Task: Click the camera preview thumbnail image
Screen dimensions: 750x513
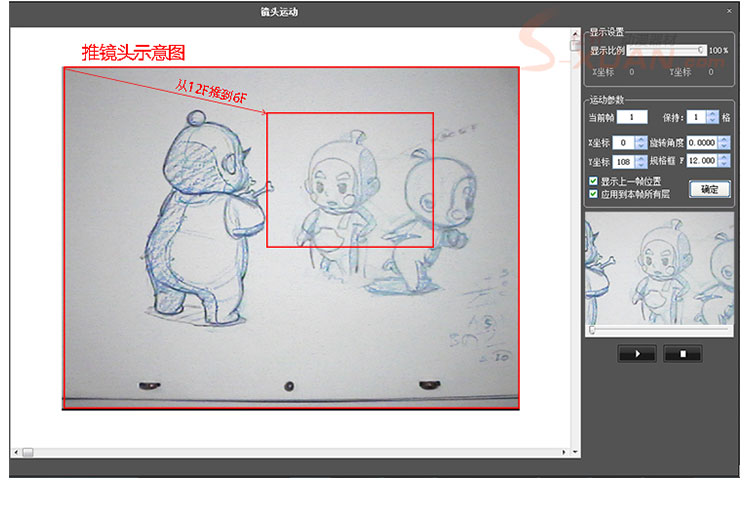Action: click(x=659, y=269)
